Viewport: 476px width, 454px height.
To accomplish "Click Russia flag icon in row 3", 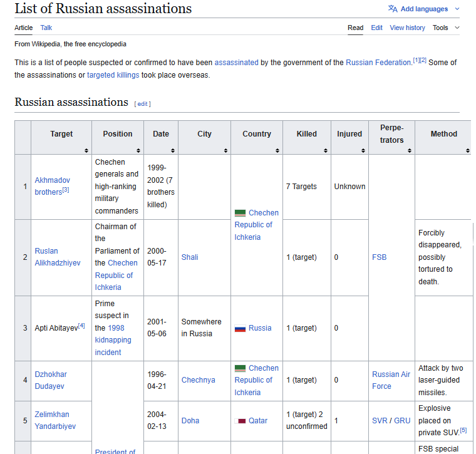I will pyautogui.click(x=240, y=328).
